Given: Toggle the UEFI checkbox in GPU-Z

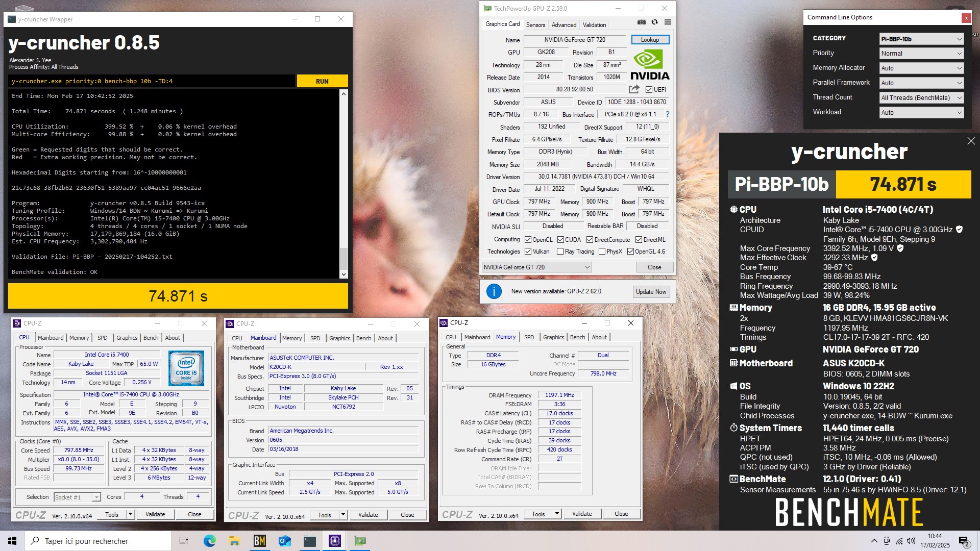Looking at the screenshot, I should click(x=649, y=90).
